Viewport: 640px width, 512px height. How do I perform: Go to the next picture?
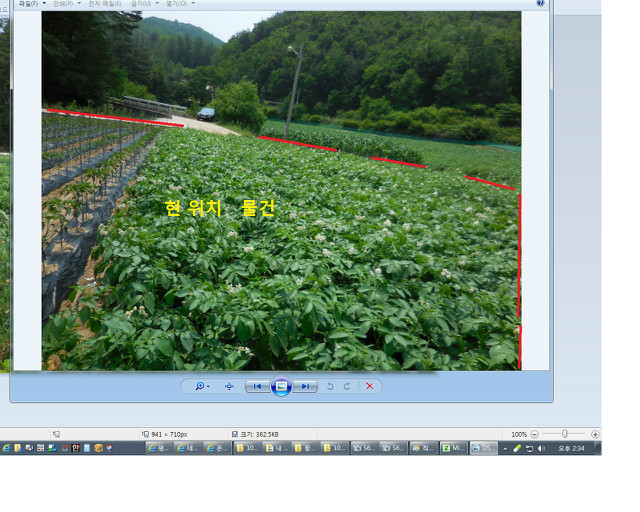click(305, 386)
